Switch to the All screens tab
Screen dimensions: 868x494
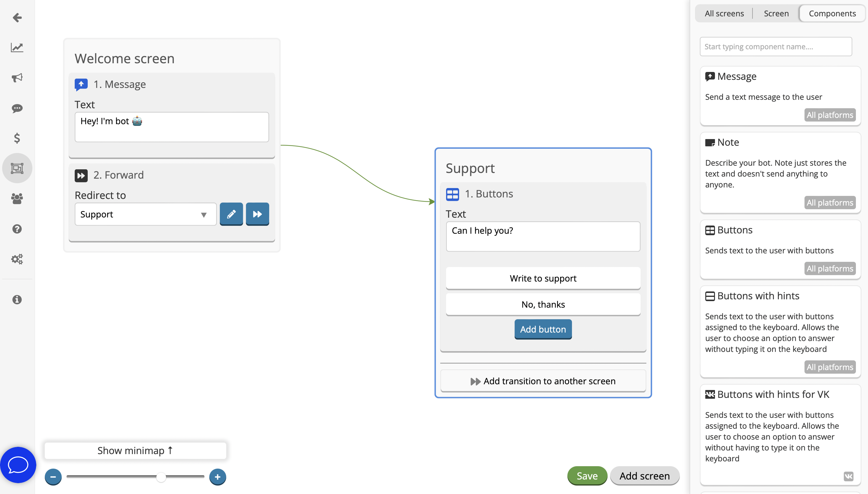coord(724,13)
